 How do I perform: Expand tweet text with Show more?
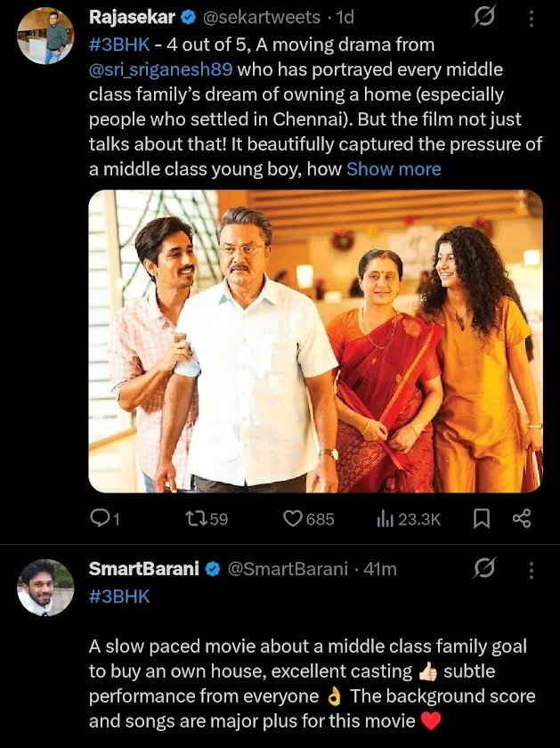click(394, 169)
